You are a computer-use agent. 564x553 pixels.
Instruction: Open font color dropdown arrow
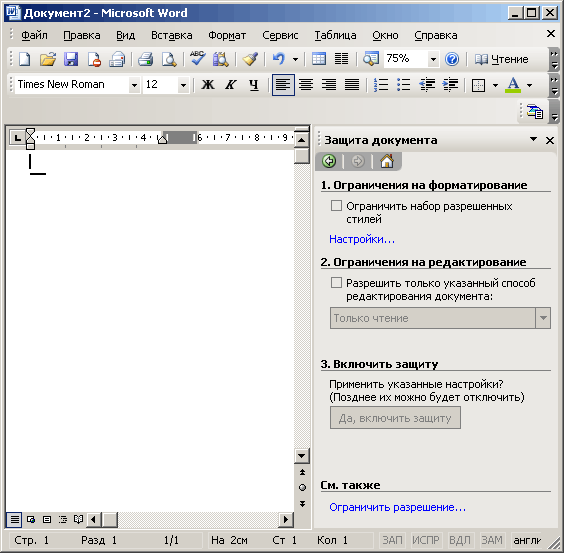pyautogui.click(x=529, y=86)
